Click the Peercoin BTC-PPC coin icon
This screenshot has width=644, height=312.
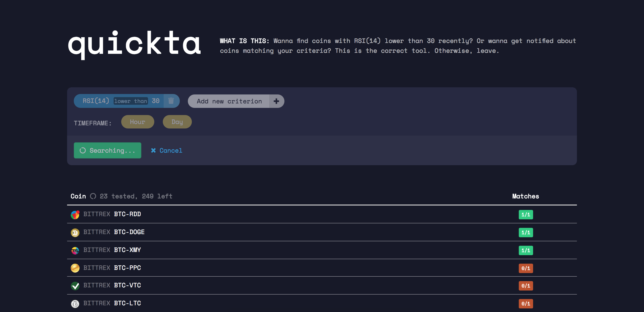pyautogui.click(x=75, y=268)
